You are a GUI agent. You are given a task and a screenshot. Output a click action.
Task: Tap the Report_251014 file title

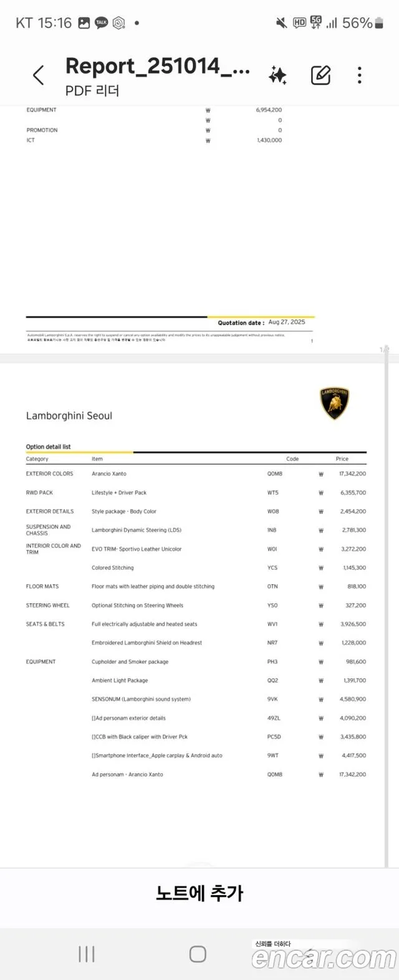157,66
